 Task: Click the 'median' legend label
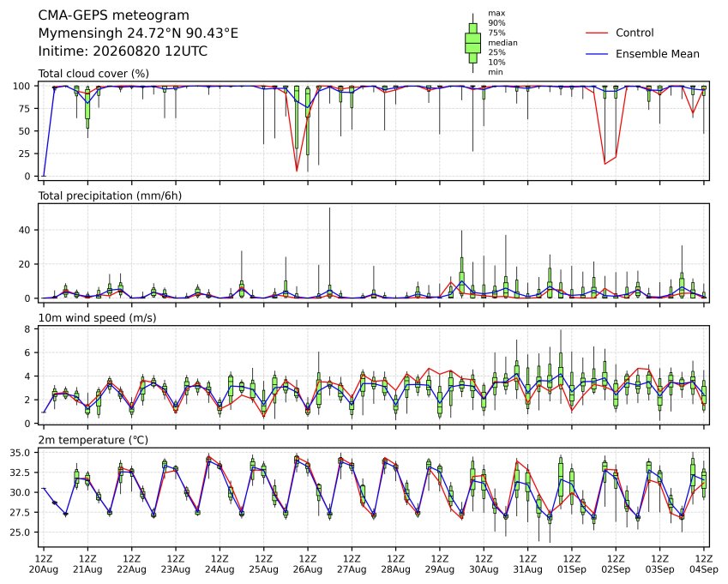(x=502, y=43)
